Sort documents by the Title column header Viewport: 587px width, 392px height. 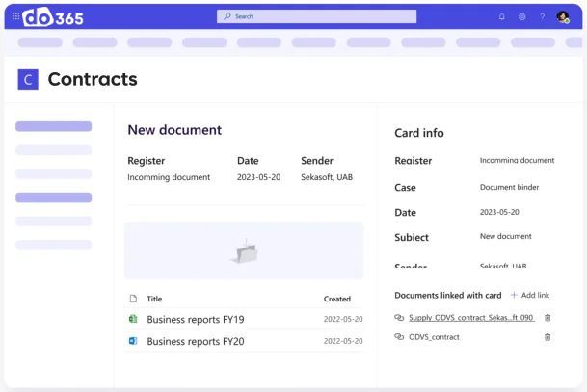pos(154,299)
